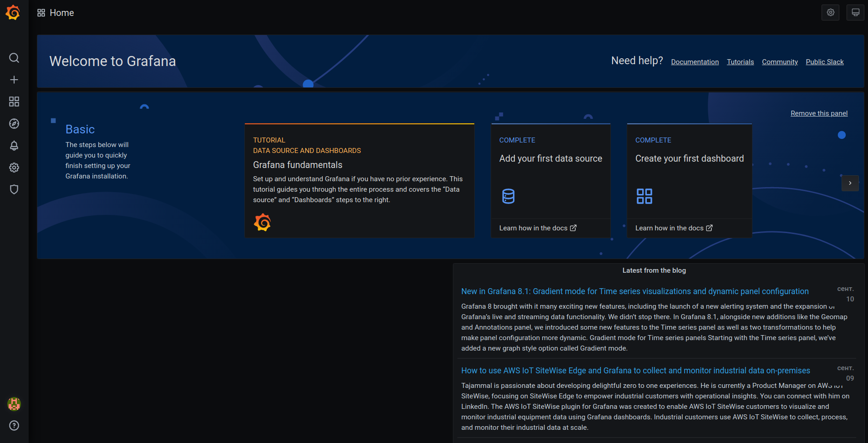Viewport: 868px width, 443px height.
Task: Open the Configuration gear in sidebar
Action: click(x=14, y=168)
